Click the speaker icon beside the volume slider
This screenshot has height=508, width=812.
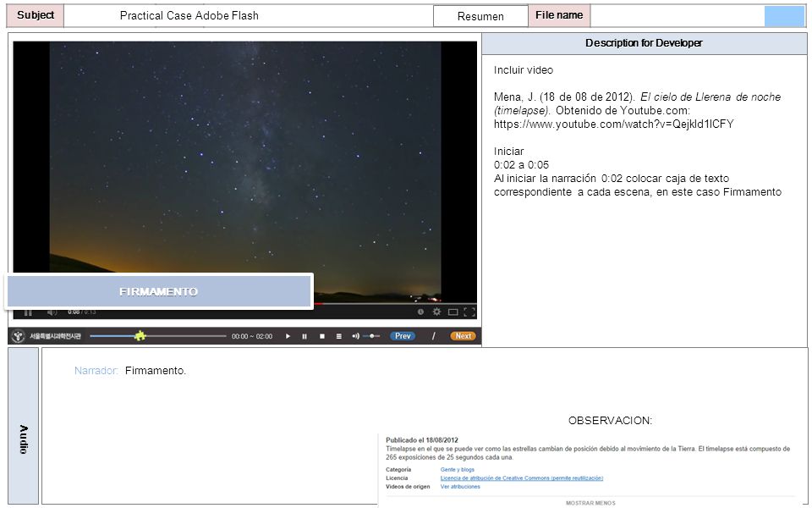pos(356,336)
